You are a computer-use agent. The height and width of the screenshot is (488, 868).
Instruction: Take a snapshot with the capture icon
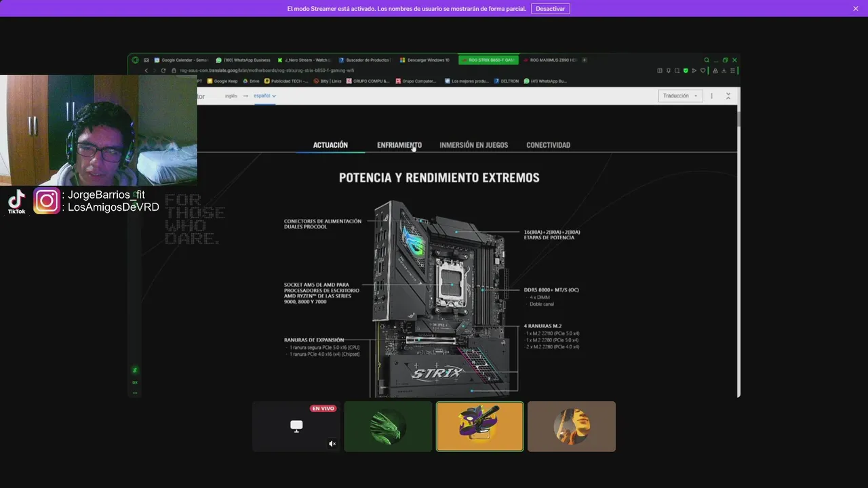(x=677, y=70)
